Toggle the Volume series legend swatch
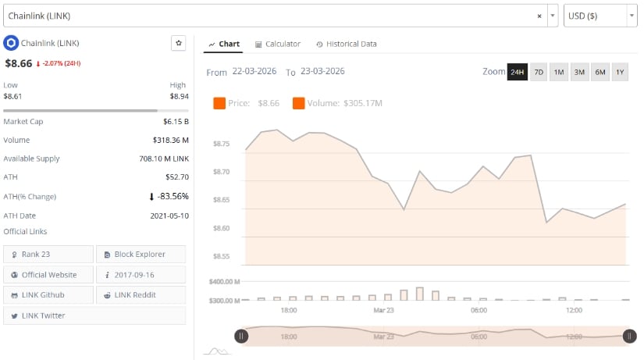 tap(299, 103)
